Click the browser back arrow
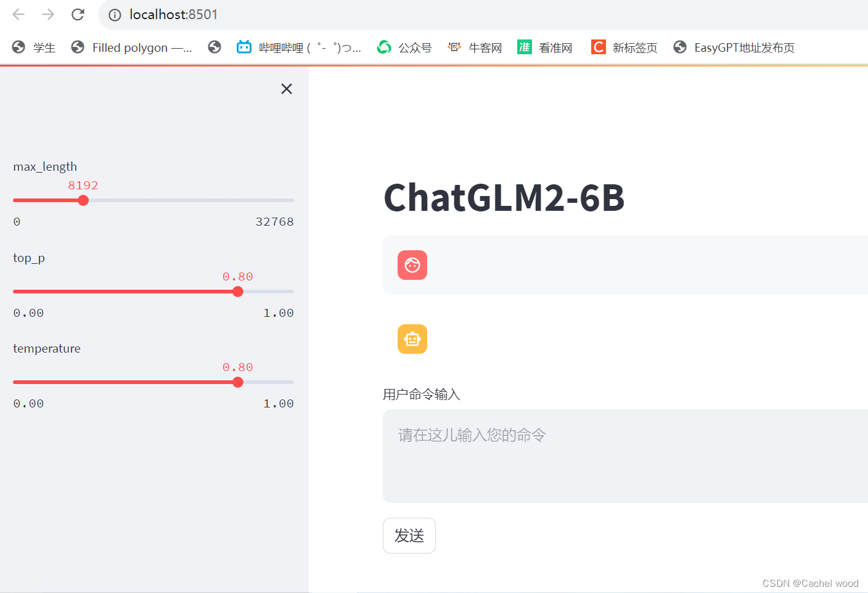Viewport: 868px width, 593px height. (x=18, y=15)
